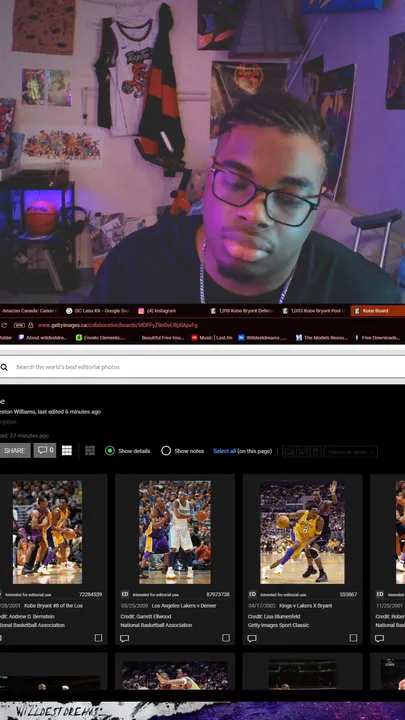Screen dimensions: 405x720
Task: Click Kings v Lakers X Bryant title
Action: click(305, 606)
